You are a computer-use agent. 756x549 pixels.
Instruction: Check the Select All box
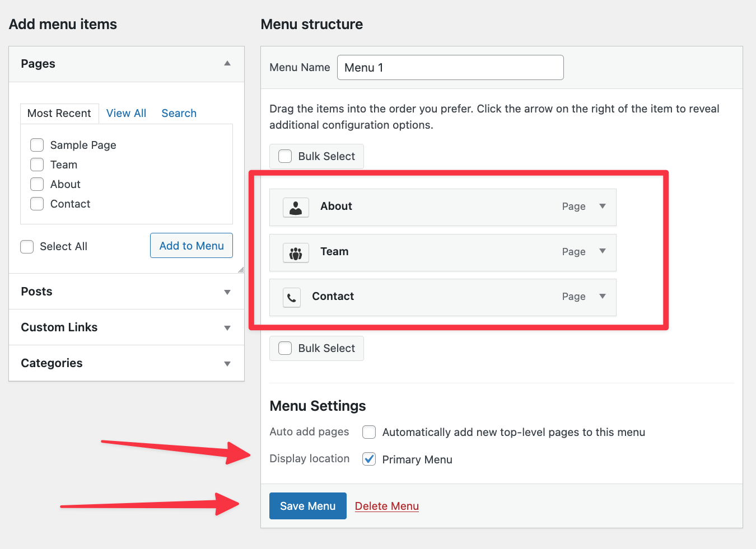click(x=27, y=247)
